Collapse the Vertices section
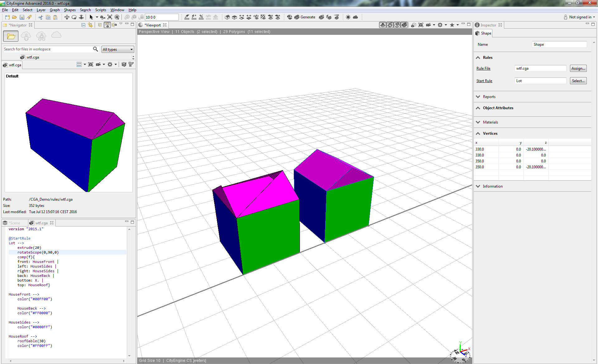The height and width of the screenshot is (364, 598). tap(478, 133)
